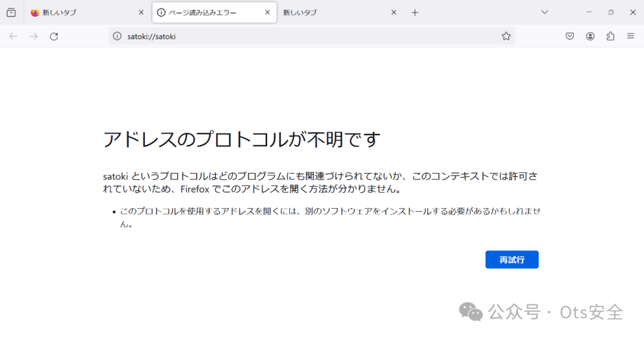644x338 pixels.
Task: Close the first 新しいタブ tab
Action: pos(141,13)
